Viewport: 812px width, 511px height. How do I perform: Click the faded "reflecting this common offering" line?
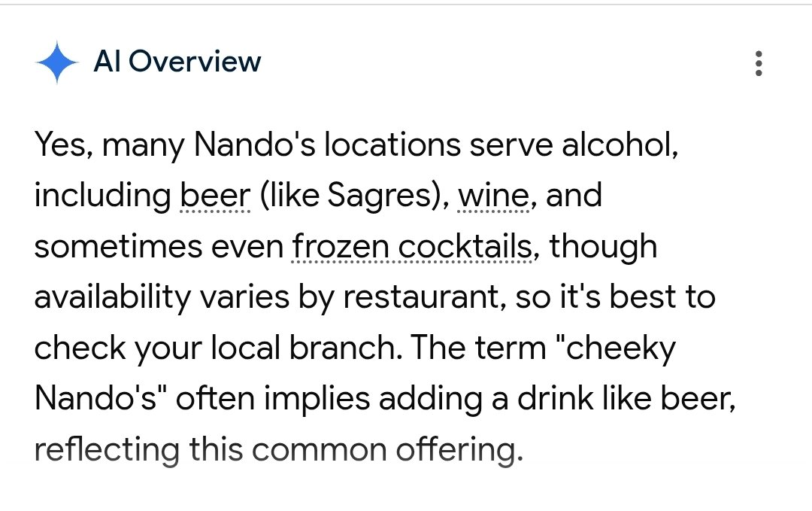point(277,450)
